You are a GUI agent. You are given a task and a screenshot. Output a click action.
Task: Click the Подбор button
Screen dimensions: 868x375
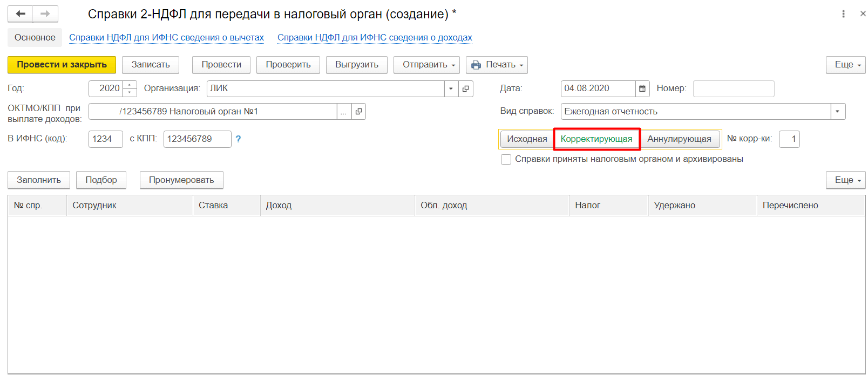point(101,180)
